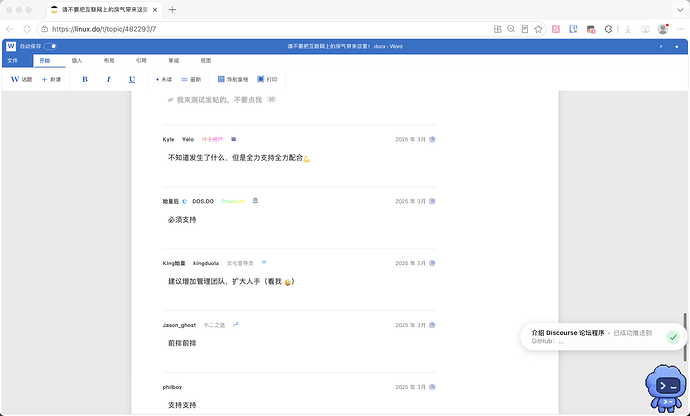Click the 最新 (Latest) ribbon button

(191, 79)
